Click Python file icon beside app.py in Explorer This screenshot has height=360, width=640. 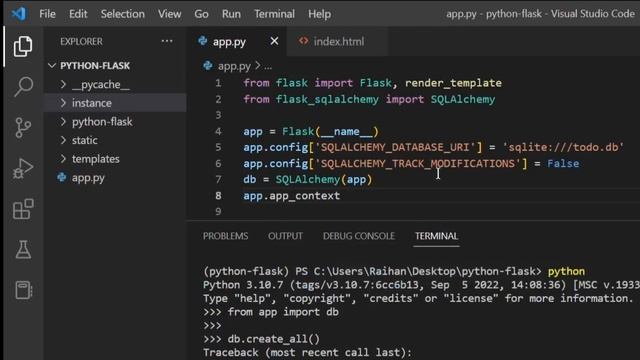click(62, 177)
